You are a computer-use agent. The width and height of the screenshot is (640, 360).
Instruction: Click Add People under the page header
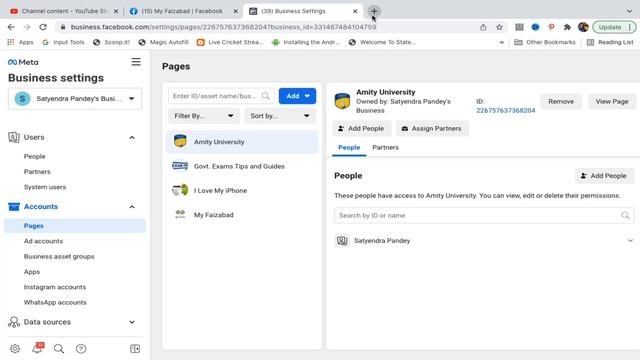(361, 129)
